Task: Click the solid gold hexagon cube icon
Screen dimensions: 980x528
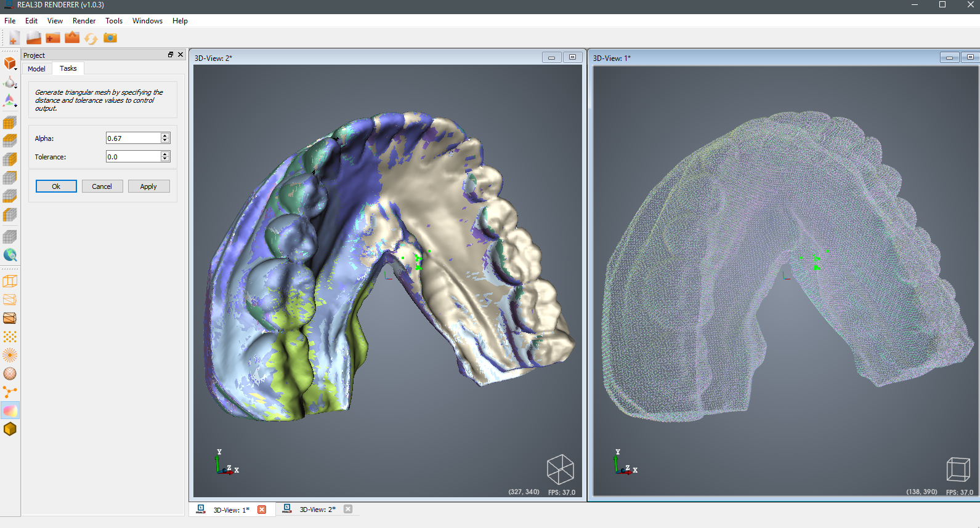Action: (10, 429)
